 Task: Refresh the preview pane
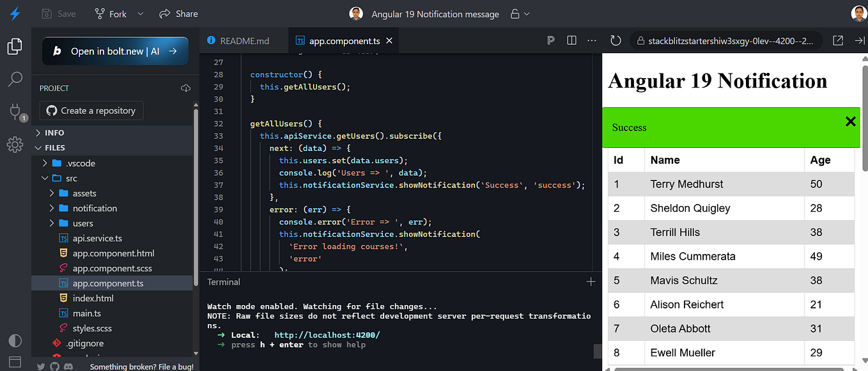pos(615,40)
